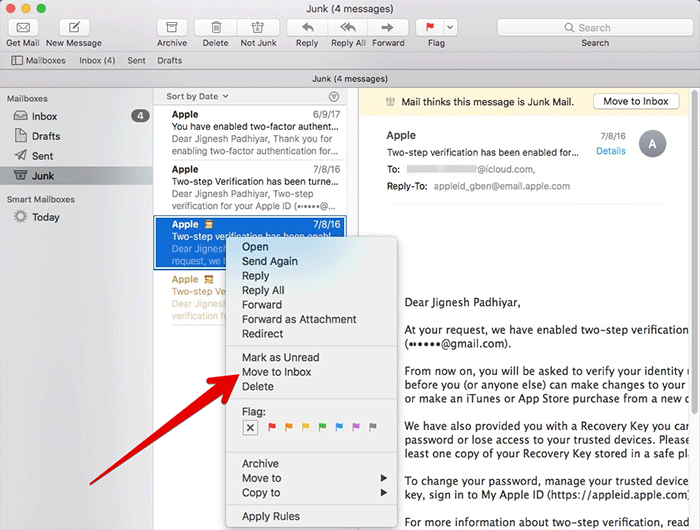The height and width of the screenshot is (530, 700).
Task: Select message 'Two-step Verification has been turne...'
Action: click(250, 188)
